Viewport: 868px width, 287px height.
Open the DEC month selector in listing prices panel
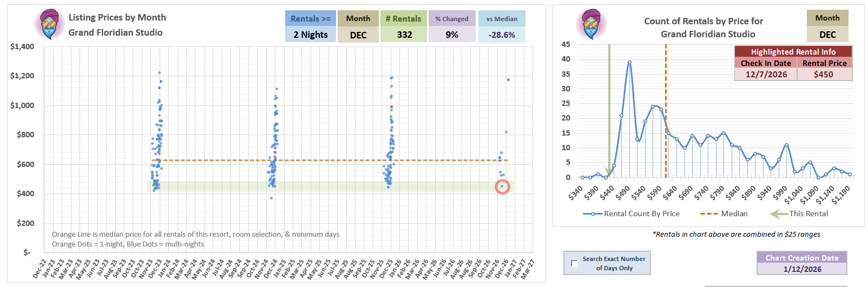[x=358, y=35]
